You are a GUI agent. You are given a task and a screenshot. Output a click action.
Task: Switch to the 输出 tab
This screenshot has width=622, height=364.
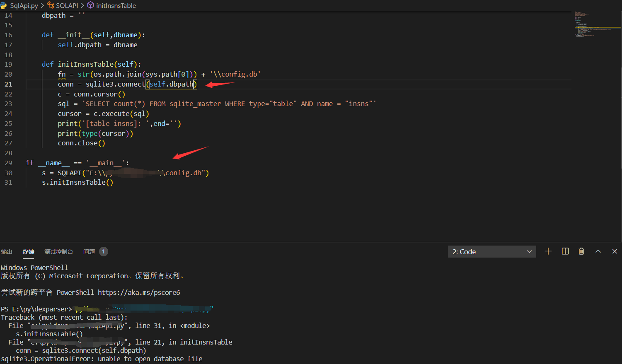[x=7, y=252]
